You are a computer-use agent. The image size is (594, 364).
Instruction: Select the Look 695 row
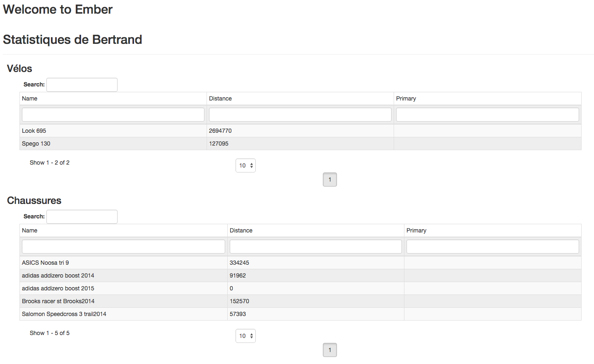point(34,131)
